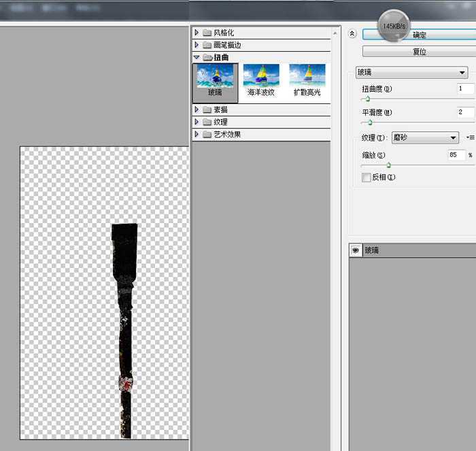Collapse filter gallery with double-chevron icon
The height and width of the screenshot is (451, 476).
(352, 34)
